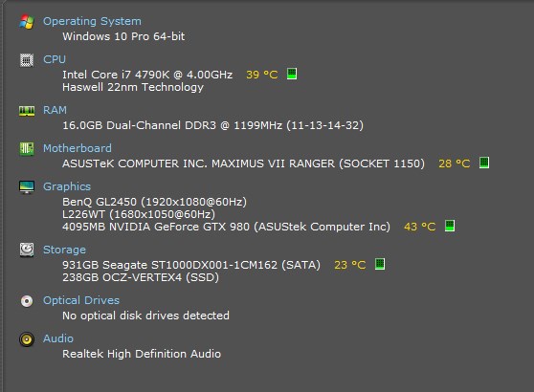Screen dimensions: 534x392
Task: Open the Operating System section link
Action: (92, 21)
